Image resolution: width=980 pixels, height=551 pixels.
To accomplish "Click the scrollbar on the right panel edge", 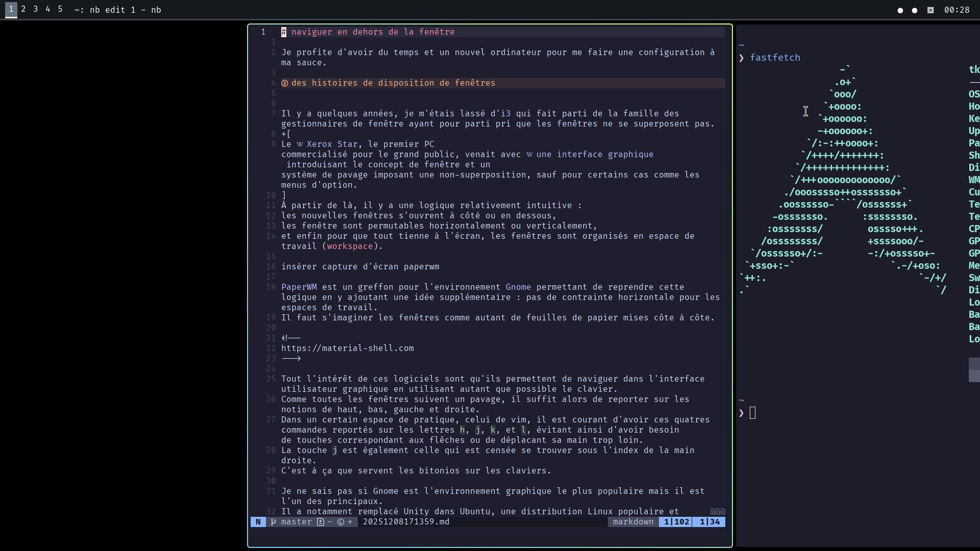I will [x=975, y=370].
